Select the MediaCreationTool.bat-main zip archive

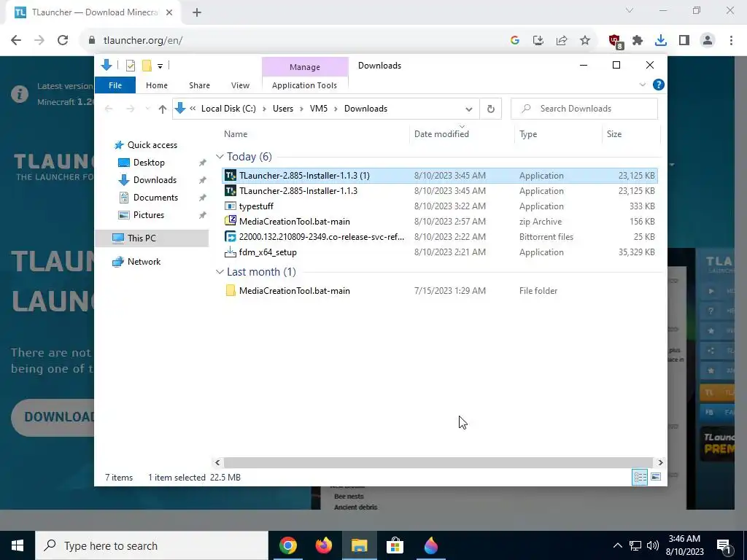pyautogui.click(x=440, y=222)
